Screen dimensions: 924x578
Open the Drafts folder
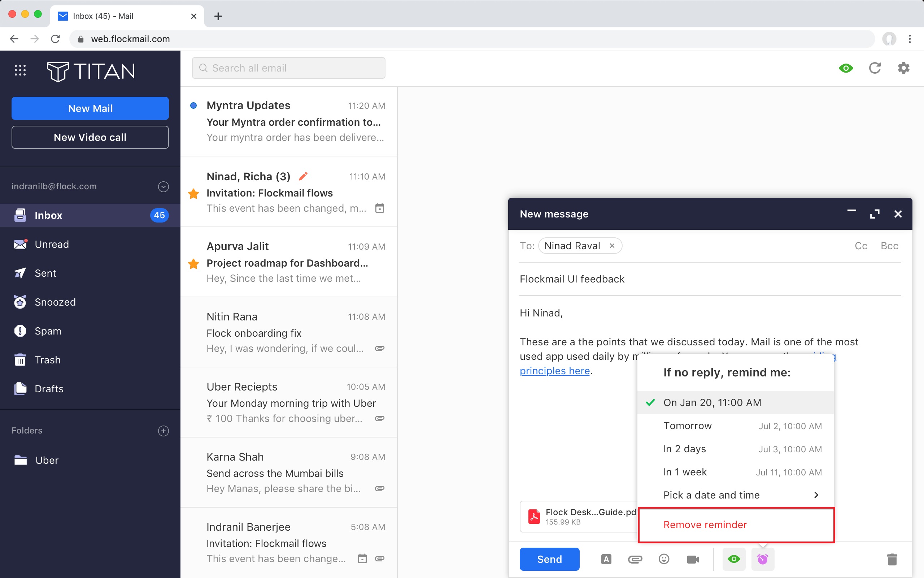[x=90, y=389]
